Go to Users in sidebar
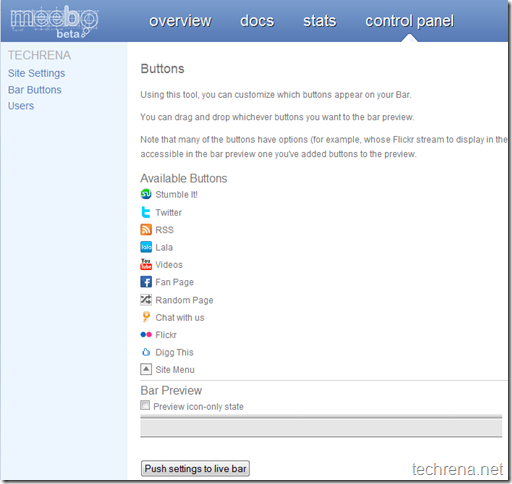This screenshot has width=512, height=484. tap(21, 106)
